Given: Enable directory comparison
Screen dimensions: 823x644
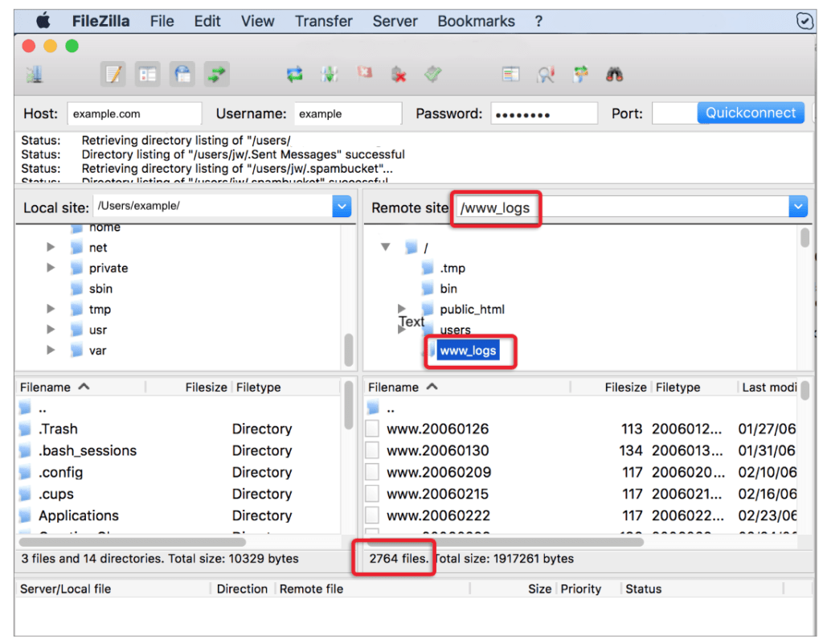Looking at the screenshot, I should pos(511,74).
